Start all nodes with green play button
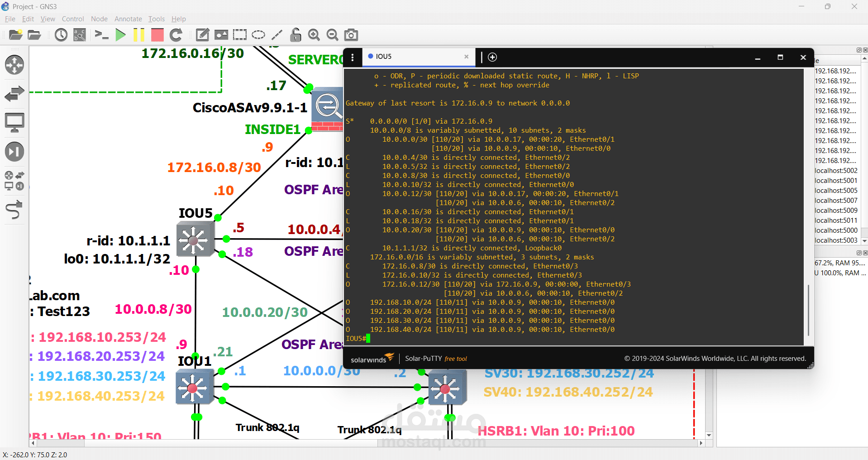 (x=120, y=35)
